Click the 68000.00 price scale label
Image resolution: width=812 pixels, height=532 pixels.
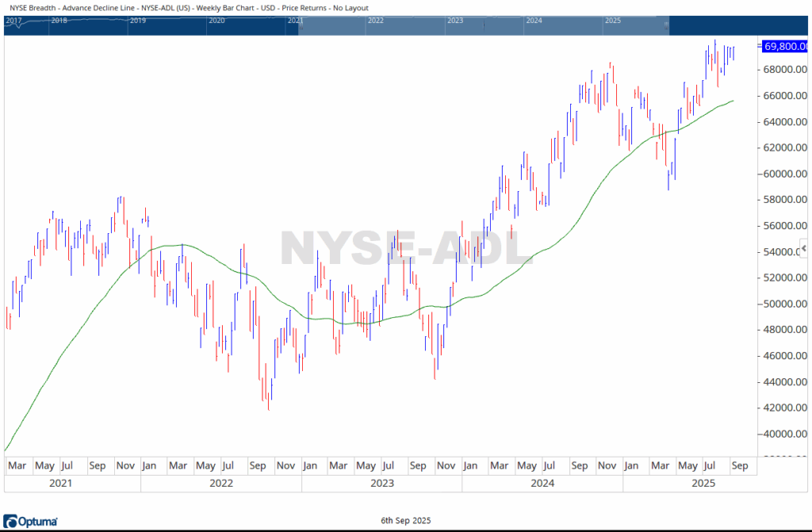782,70
